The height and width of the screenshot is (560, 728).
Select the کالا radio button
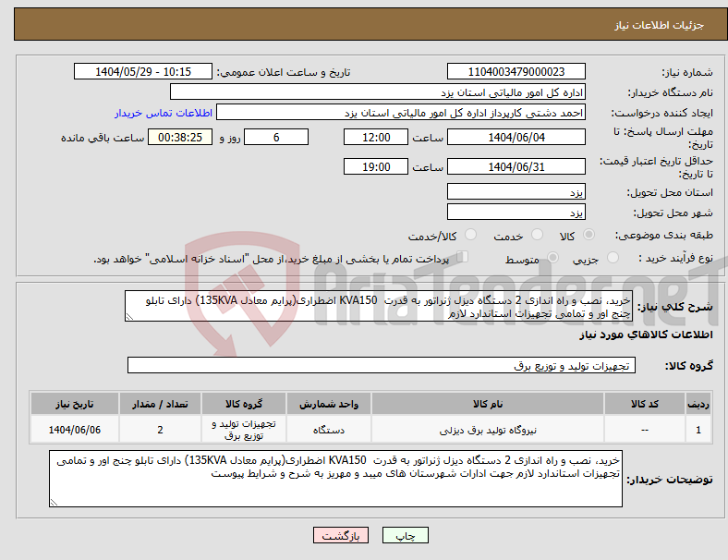(x=588, y=235)
